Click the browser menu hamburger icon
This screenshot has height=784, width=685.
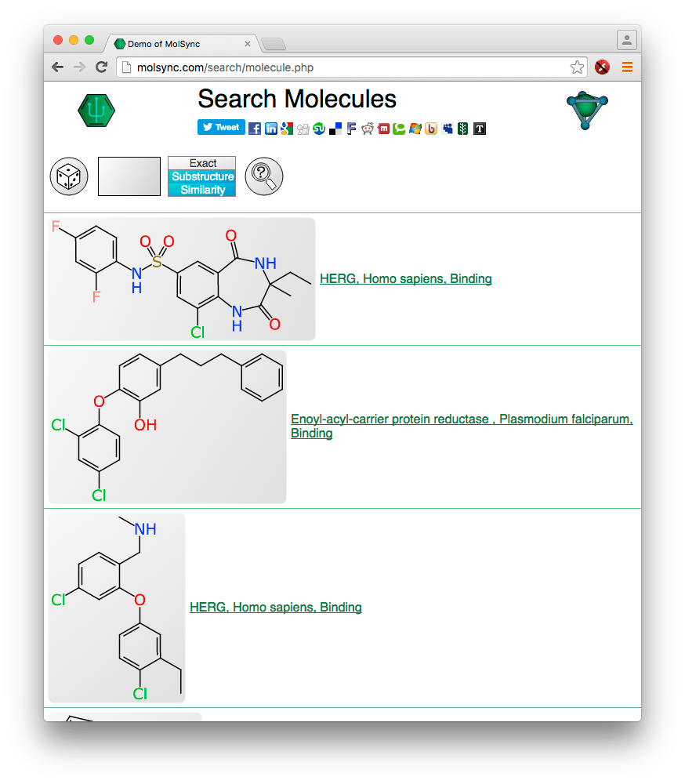pos(627,67)
